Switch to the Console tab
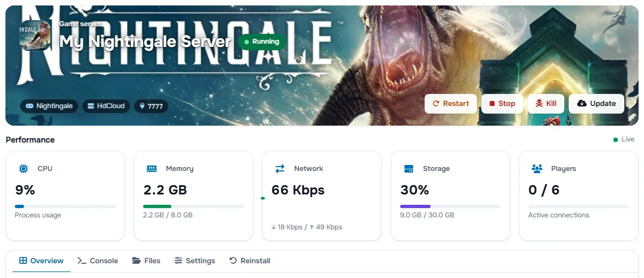Viewport: 644px width, 278px height. [98, 261]
